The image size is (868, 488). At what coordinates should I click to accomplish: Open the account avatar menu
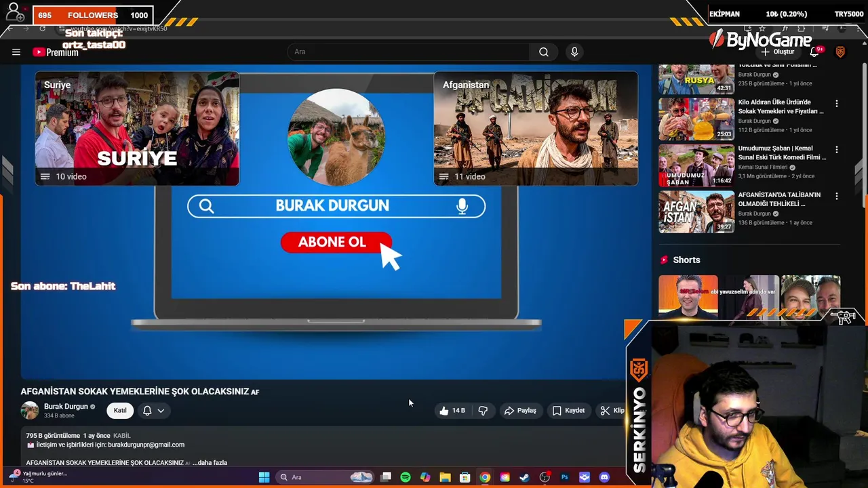tap(840, 52)
